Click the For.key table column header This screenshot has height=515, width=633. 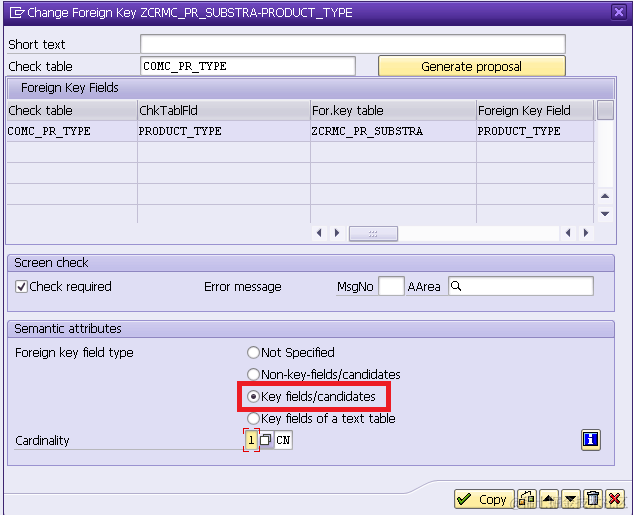click(x=393, y=110)
